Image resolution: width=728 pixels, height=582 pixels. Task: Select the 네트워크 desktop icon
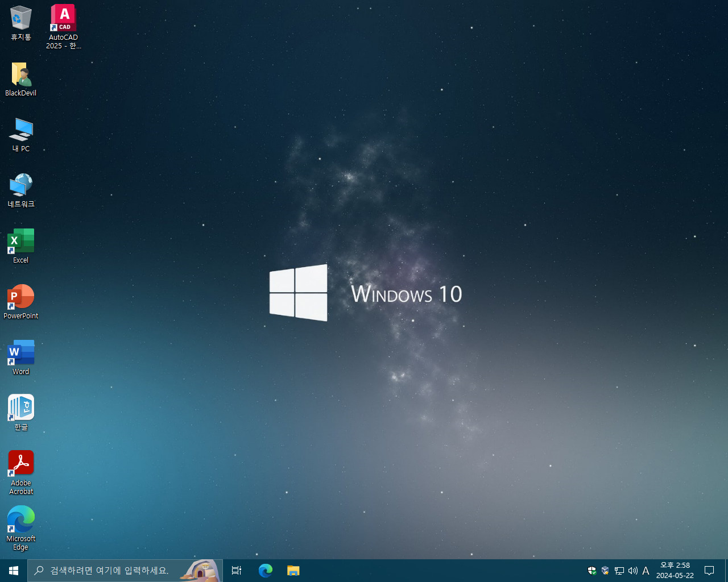21,190
